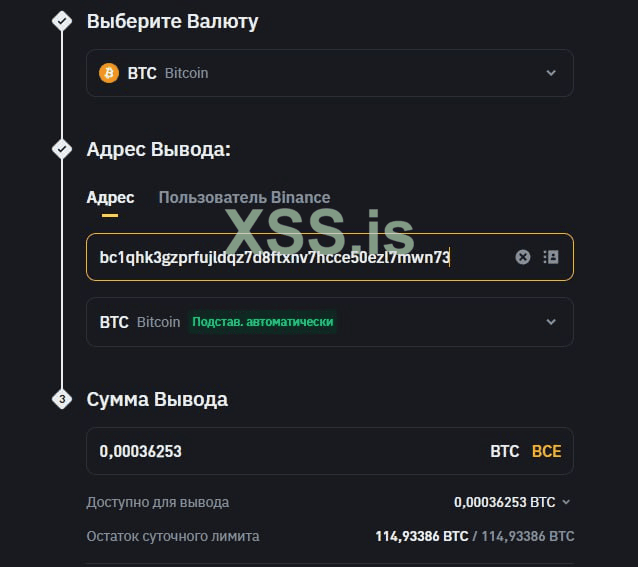Click the orange Bitcoin coin icon
Image resolution: width=638 pixels, height=567 pixels.
[109, 73]
